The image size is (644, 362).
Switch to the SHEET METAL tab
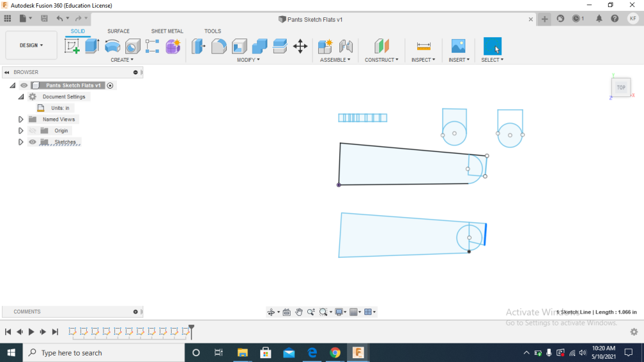click(x=167, y=31)
